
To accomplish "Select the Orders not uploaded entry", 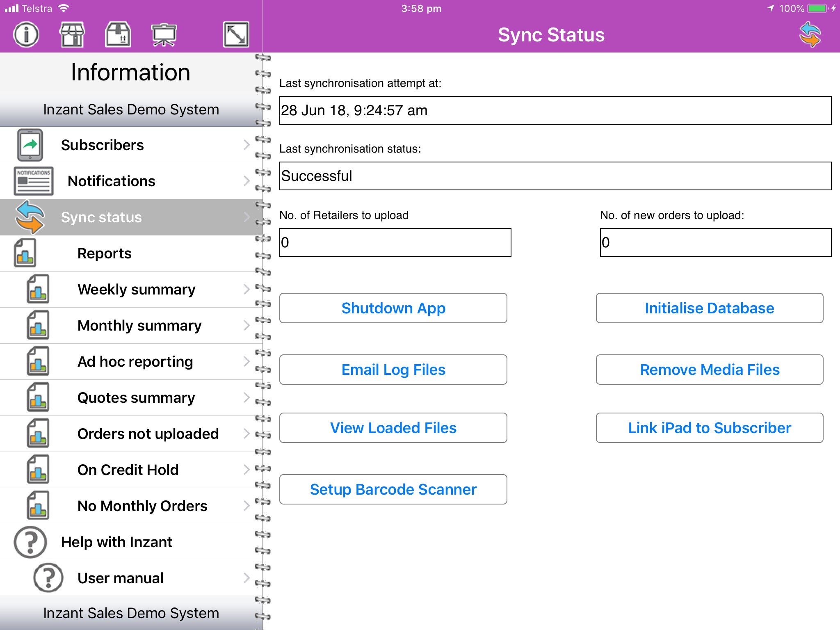I will [148, 434].
